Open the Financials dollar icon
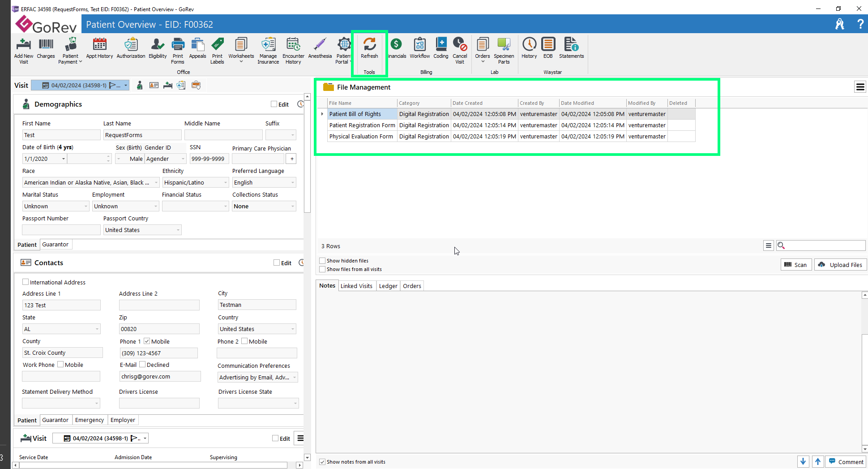868x469 pixels. coord(397,48)
